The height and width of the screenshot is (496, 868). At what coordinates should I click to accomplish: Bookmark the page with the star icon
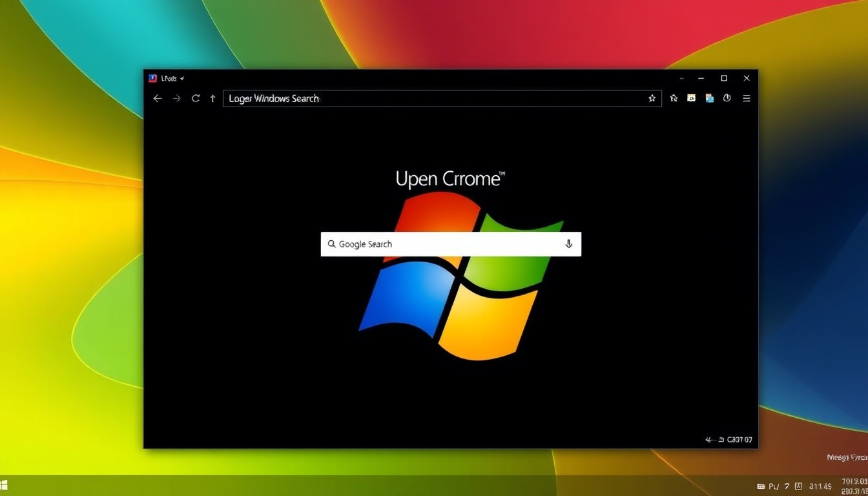652,98
